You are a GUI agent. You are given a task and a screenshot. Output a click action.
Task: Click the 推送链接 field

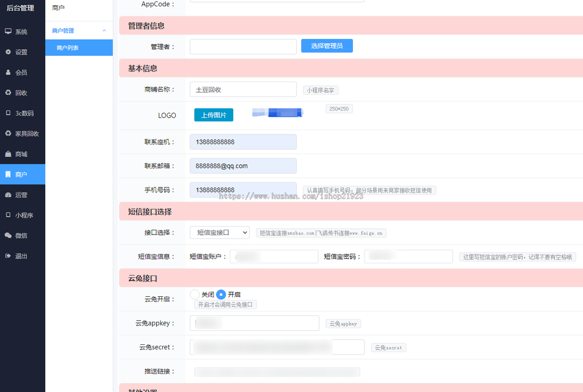point(277,372)
